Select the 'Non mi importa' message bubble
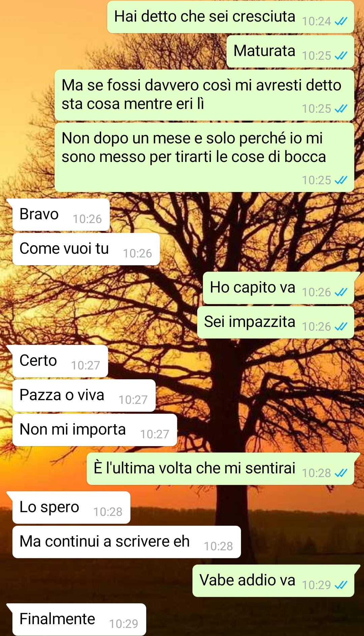 95,430
